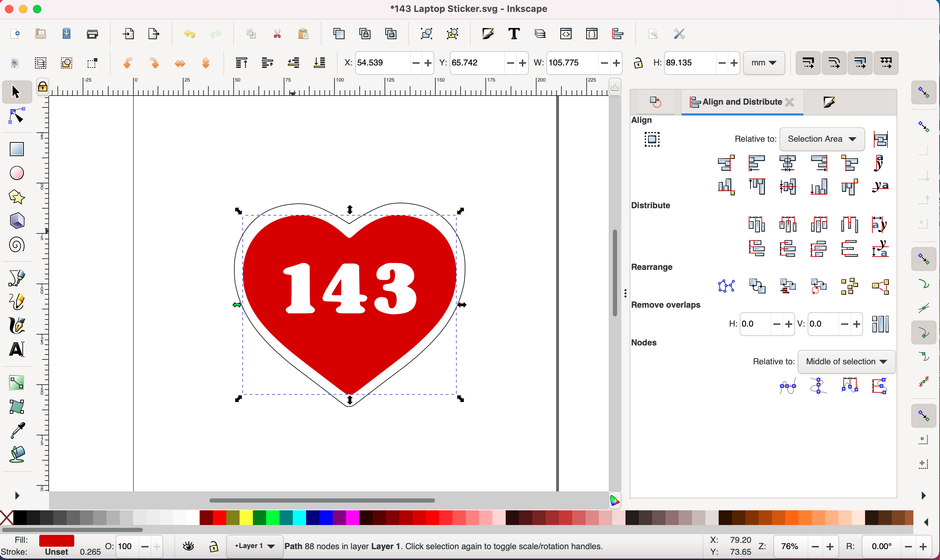Click the Remove overlaps apply icon
This screenshot has height=560, width=940.
click(x=880, y=324)
